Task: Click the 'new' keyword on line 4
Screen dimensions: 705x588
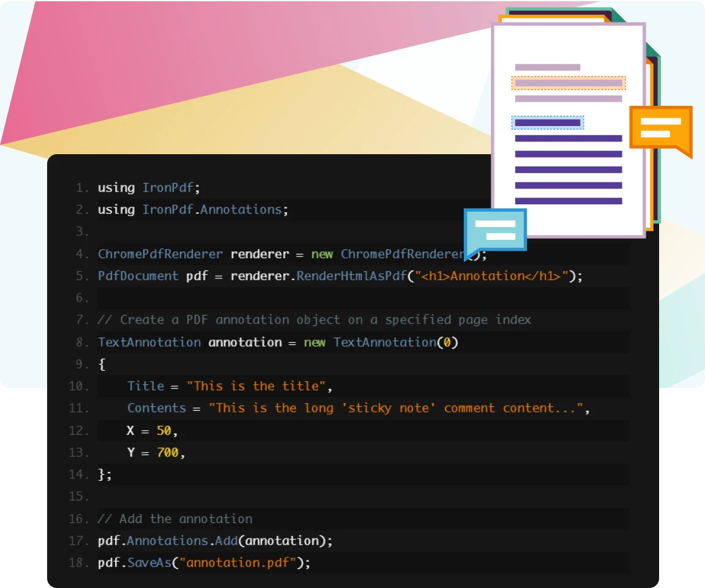Action: [322, 254]
